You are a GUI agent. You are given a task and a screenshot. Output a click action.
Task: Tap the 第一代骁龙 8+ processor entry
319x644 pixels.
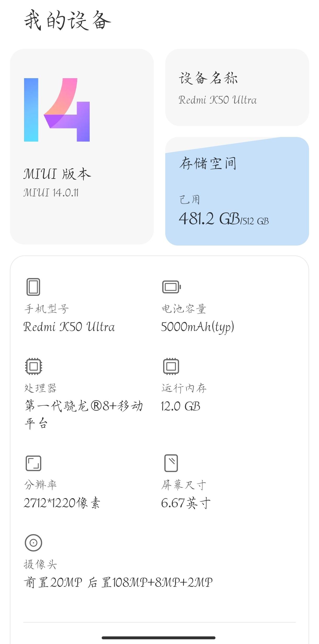pos(84,415)
